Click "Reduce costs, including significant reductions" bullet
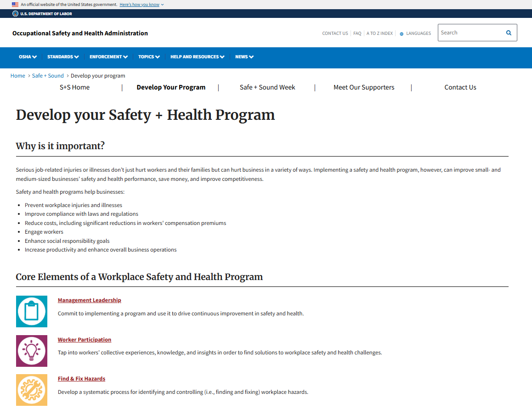The height and width of the screenshot is (415, 532). (x=125, y=223)
